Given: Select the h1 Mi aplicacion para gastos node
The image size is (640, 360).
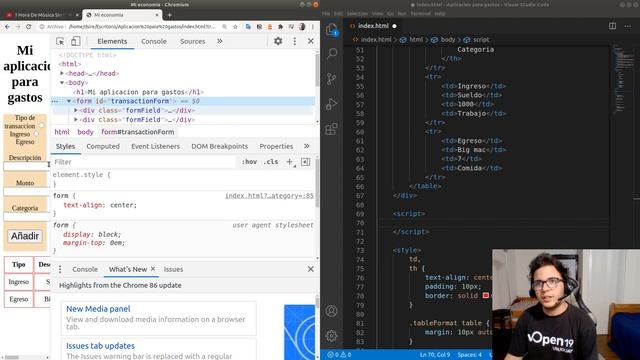Looking at the screenshot, I should click(x=139, y=92).
